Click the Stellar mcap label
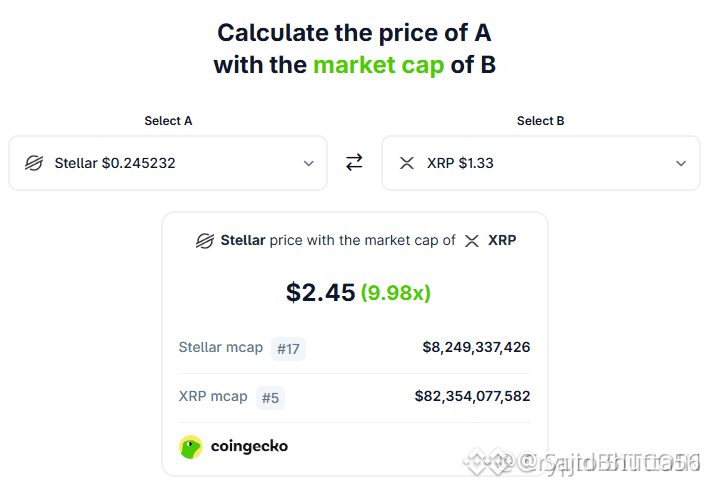This screenshot has width=708, height=487. [221, 347]
